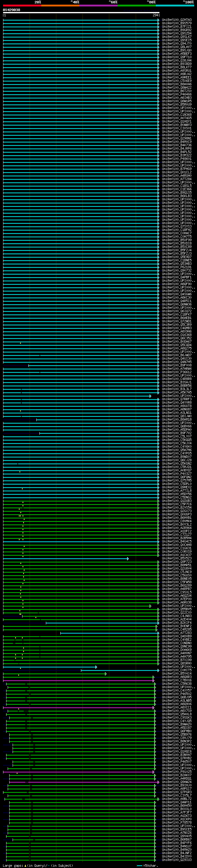Select label UniRef100_A7T284
Viewport: 197px width, 868px height.
coord(177,179)
